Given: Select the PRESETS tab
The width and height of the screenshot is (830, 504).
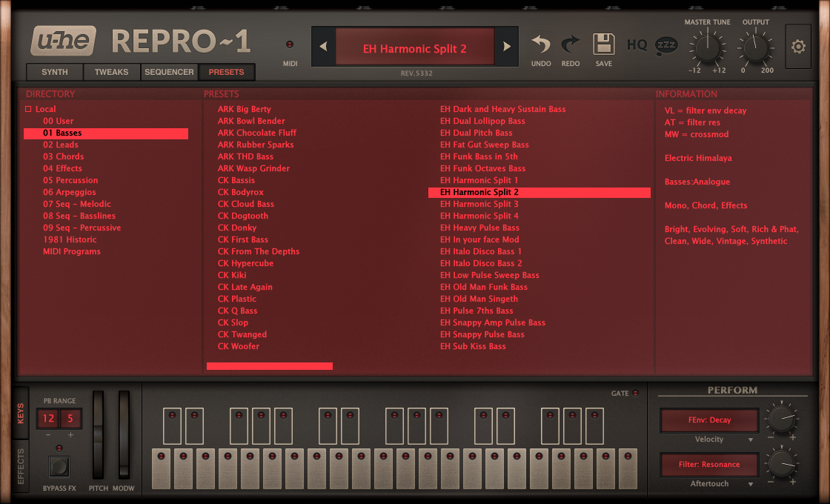Looking at the screenshot, I should point(227,72).
